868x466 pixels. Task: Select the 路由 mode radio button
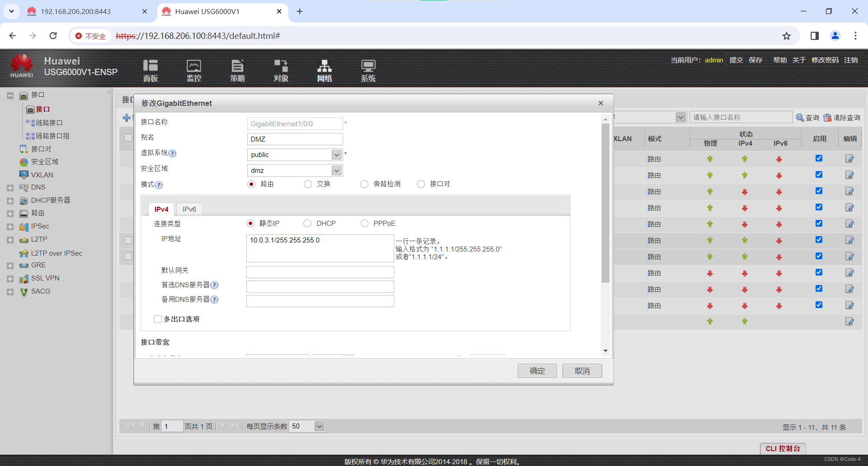click(251, 184)
